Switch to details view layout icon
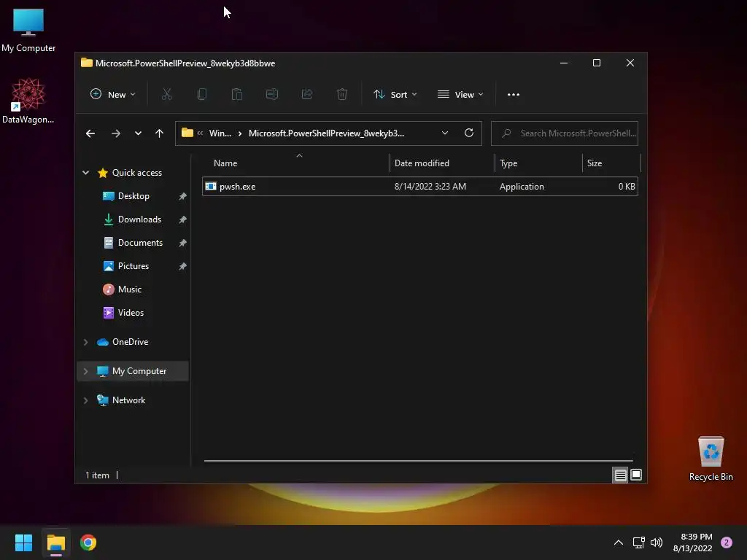The width and height of the screenshot is (747, 560). [x=620, y=475]
